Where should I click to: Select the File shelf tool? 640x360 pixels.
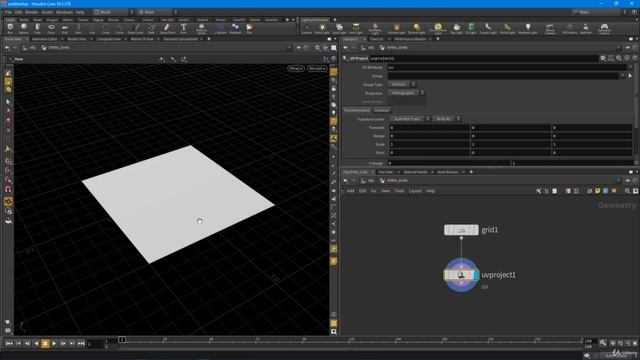point(249,29)
